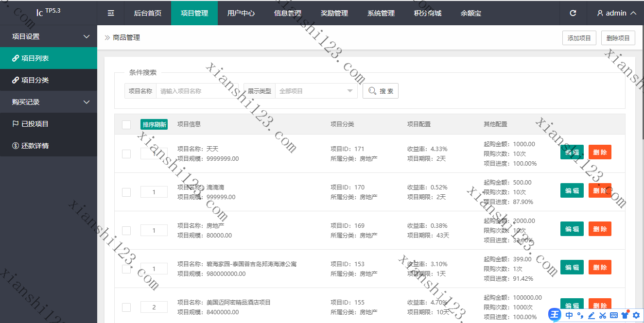Viewport: 644px width, 323px height.
Task: Open 信息管理 in top navigation
Action: point(288,13)
